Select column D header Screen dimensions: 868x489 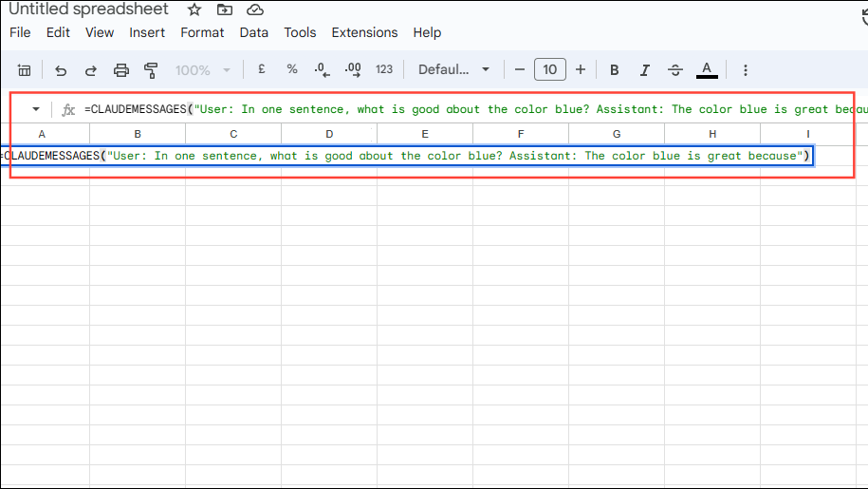click(x=329, y=134)
